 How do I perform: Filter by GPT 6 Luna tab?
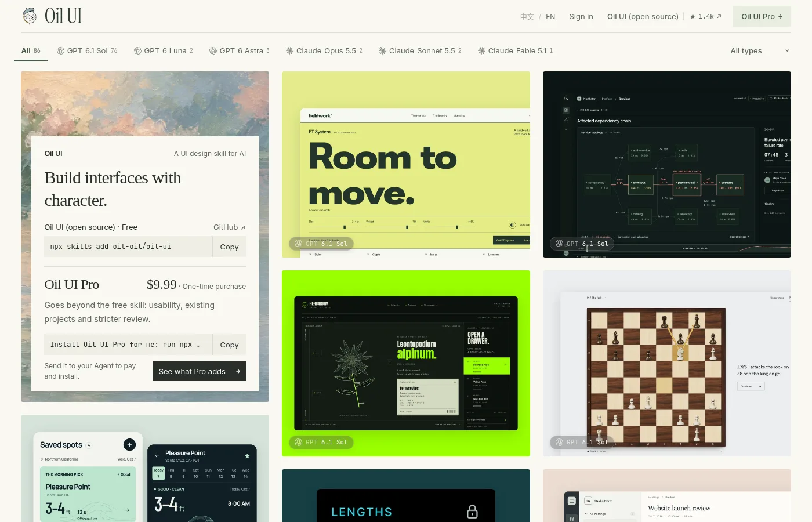point(164,51)
